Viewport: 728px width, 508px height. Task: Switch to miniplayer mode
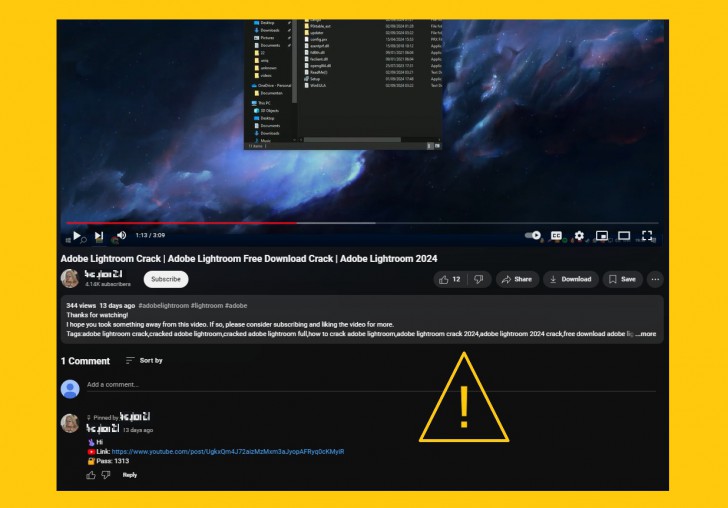pyautogui.click(x=602, y=236)
